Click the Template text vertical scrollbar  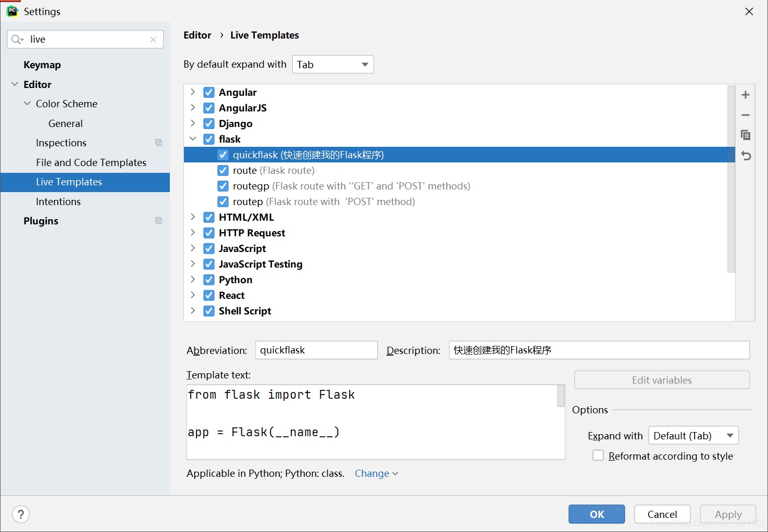(x=561, y=396)
